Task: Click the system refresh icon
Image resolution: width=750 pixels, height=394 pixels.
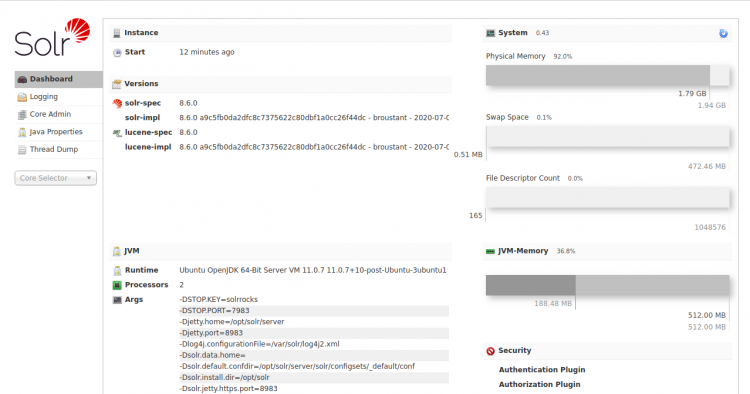Action: coord(723,33)
